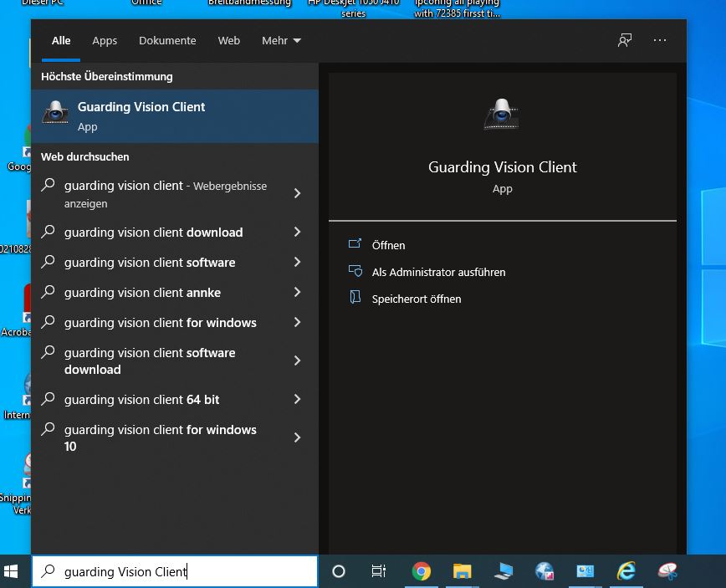Open the Windows Start button
726x588 pixels.
[x=11, y=571]
